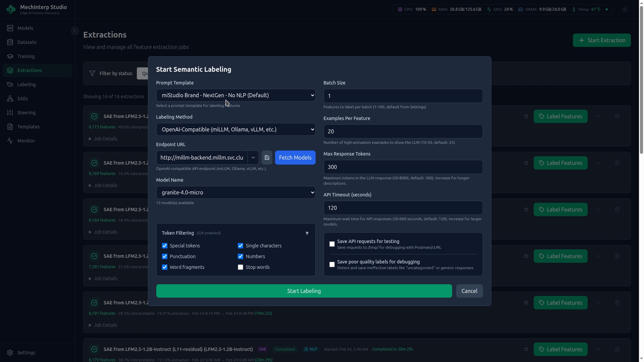
Task: Open Models in the sidebar
Action: coord(37,28)
